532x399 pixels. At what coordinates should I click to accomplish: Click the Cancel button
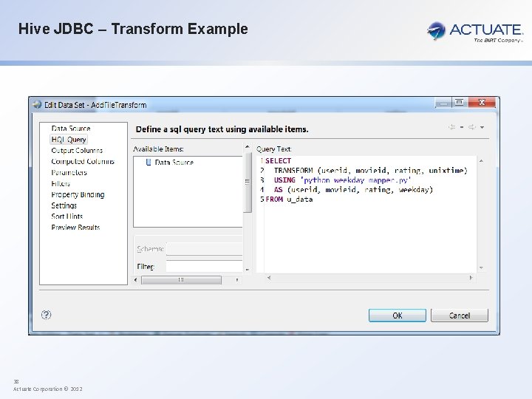coord(460,316)
